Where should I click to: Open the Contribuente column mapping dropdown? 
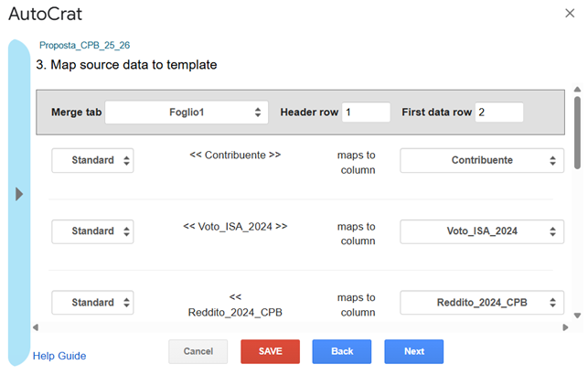[482, 160]
